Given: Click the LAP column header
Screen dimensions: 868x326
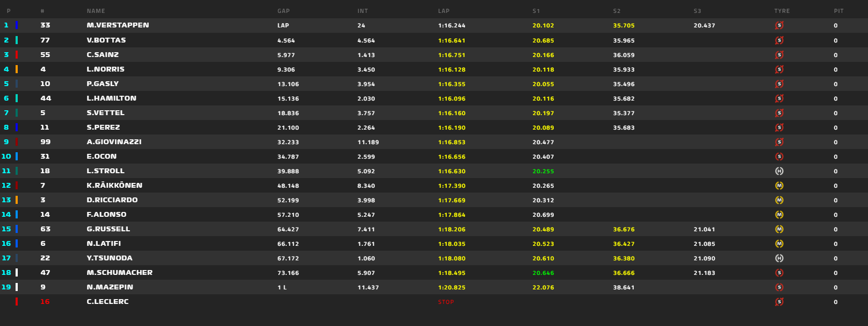Looking at the screenshot, I should [x=444, y=11].
